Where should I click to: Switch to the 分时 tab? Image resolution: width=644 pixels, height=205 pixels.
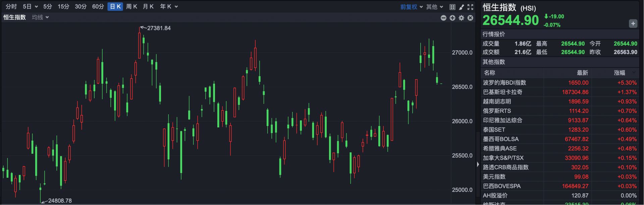(11, 7)
